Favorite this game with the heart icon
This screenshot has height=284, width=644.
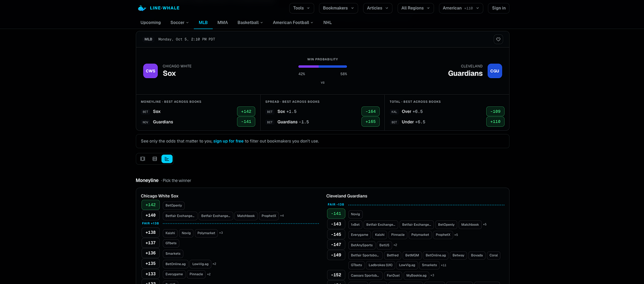498,39
